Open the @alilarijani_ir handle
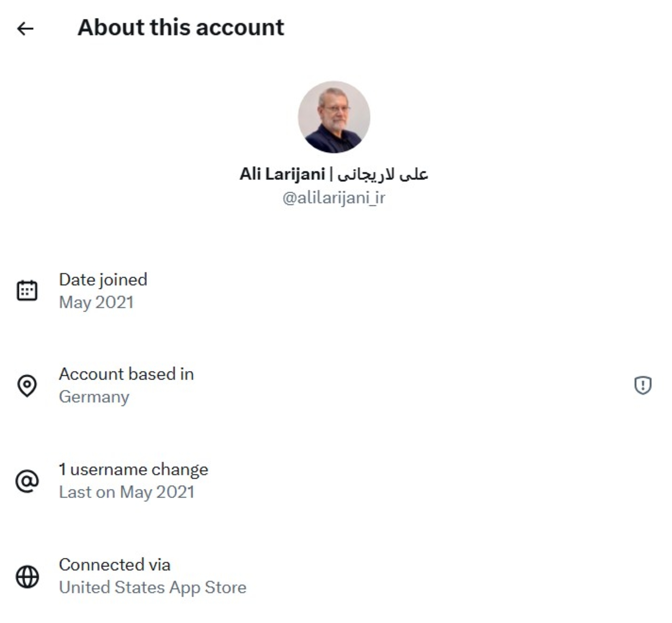Screen dimensions: 672x623 334,197
